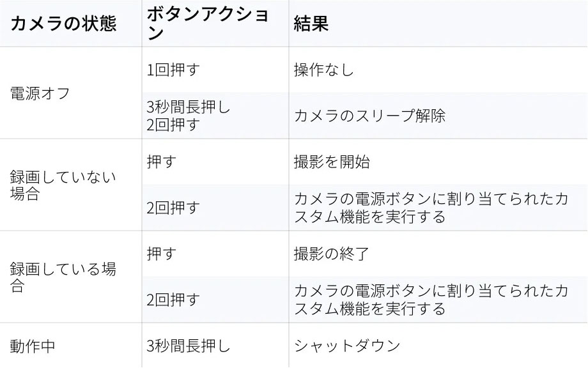
Task: Click the 1回押す action cell
Action: coord(174,70)
